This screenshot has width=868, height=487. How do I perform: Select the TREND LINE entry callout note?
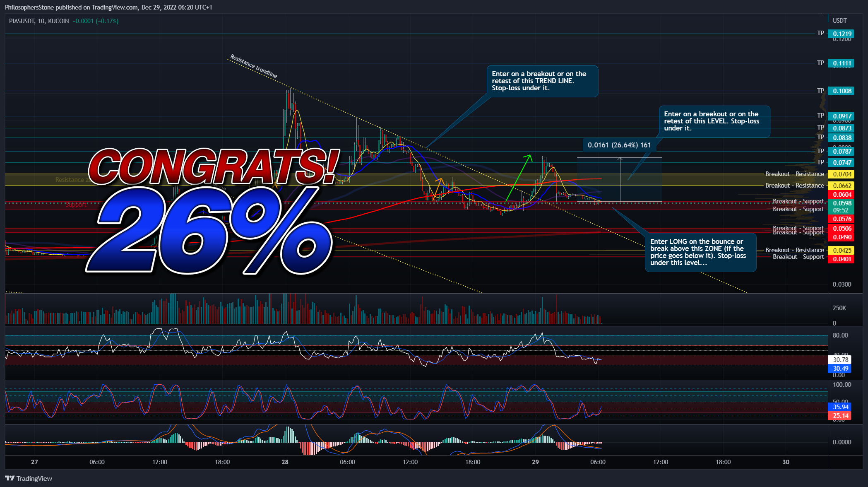coord(542,81)
